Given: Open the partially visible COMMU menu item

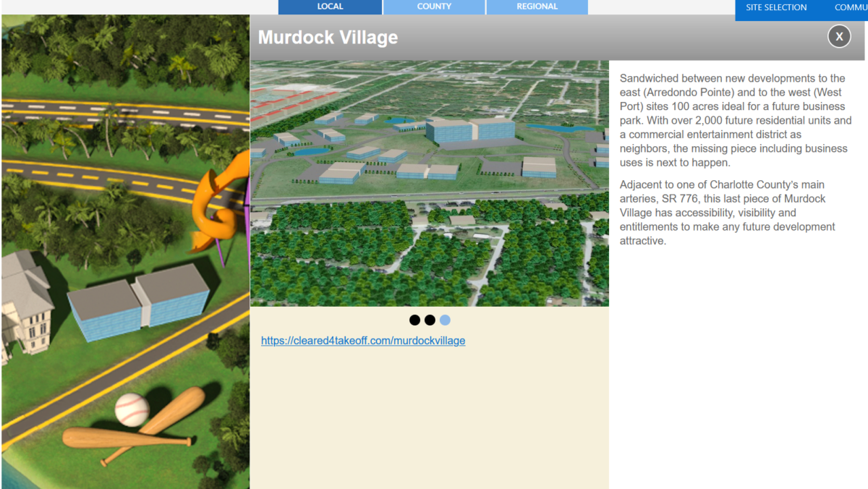Looking at the screenshot, I should point(850,8).
